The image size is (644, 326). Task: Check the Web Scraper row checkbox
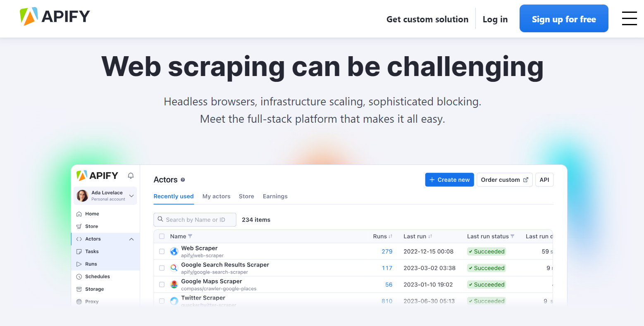(162, 251)
